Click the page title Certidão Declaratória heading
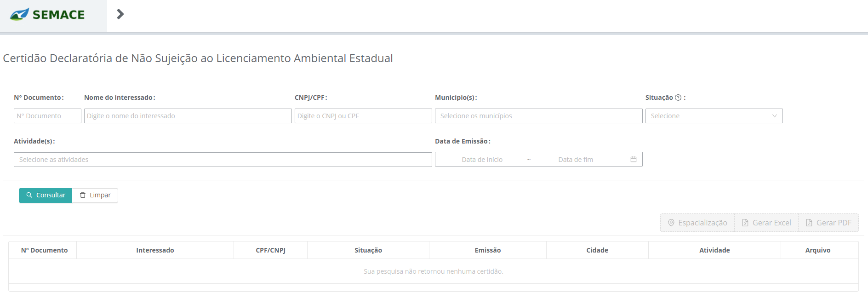The image size is (868, 299). (198, 58)
